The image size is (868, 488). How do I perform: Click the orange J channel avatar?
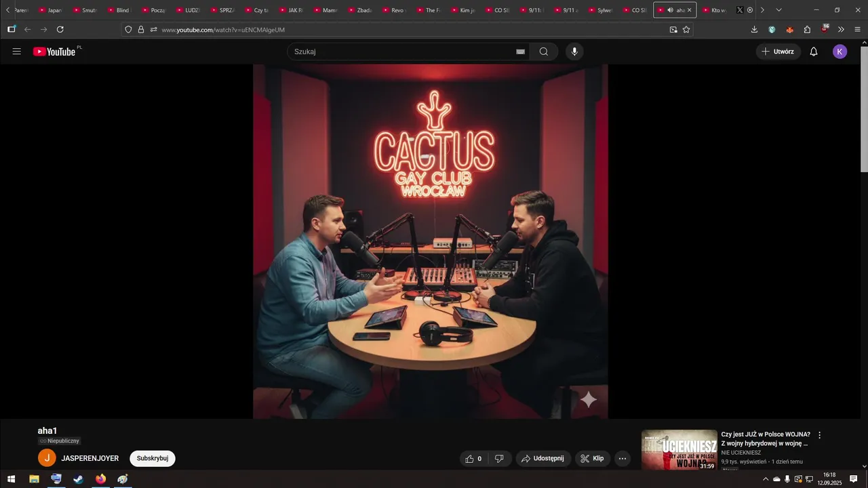coord(47,458)
